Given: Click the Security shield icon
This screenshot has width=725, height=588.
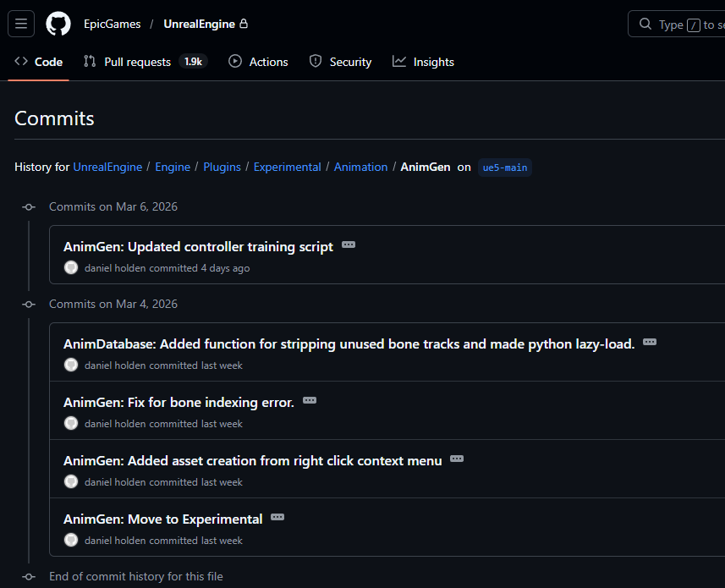Looking at the screenshot, I should 316,61.
